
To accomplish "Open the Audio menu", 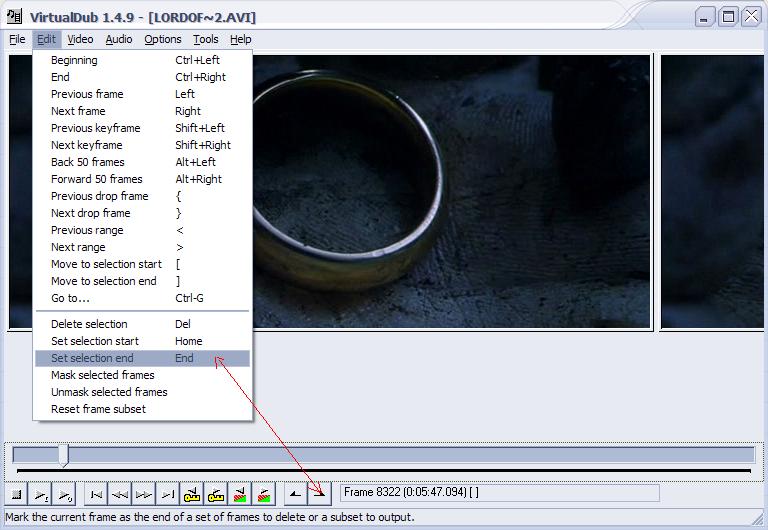I will 119,39.
